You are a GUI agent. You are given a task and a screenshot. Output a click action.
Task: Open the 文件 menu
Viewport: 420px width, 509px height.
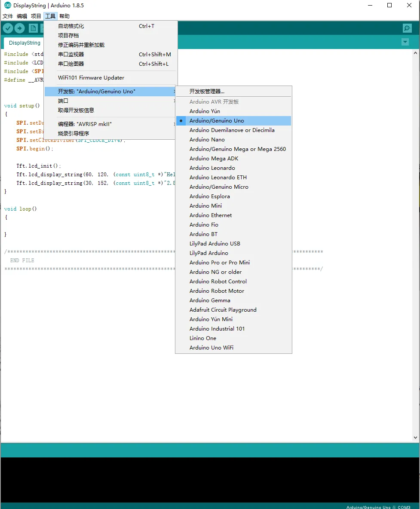click(8, 16)
